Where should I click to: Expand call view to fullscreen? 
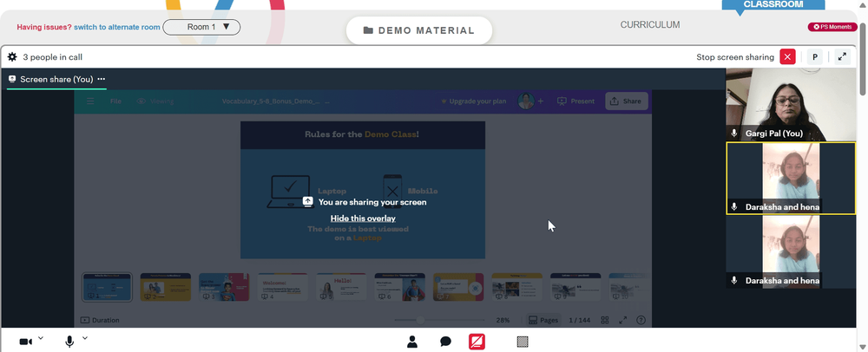842,57
